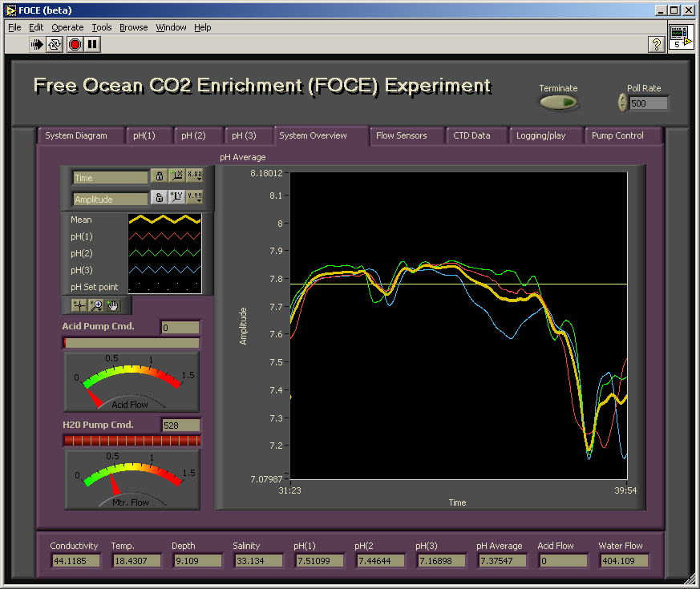Viewport: 700px width, 589px height.
Task: Click the pH(2) green plot legend swatch
Action: [164, 253]
